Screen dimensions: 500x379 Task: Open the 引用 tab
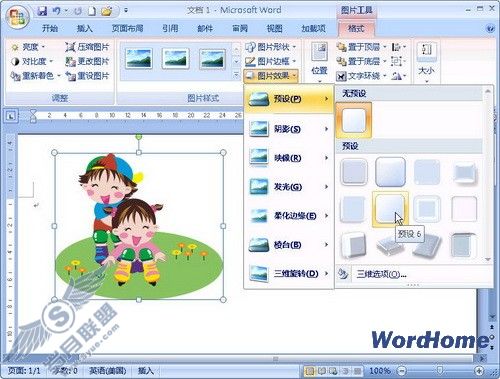pos(170,29)
